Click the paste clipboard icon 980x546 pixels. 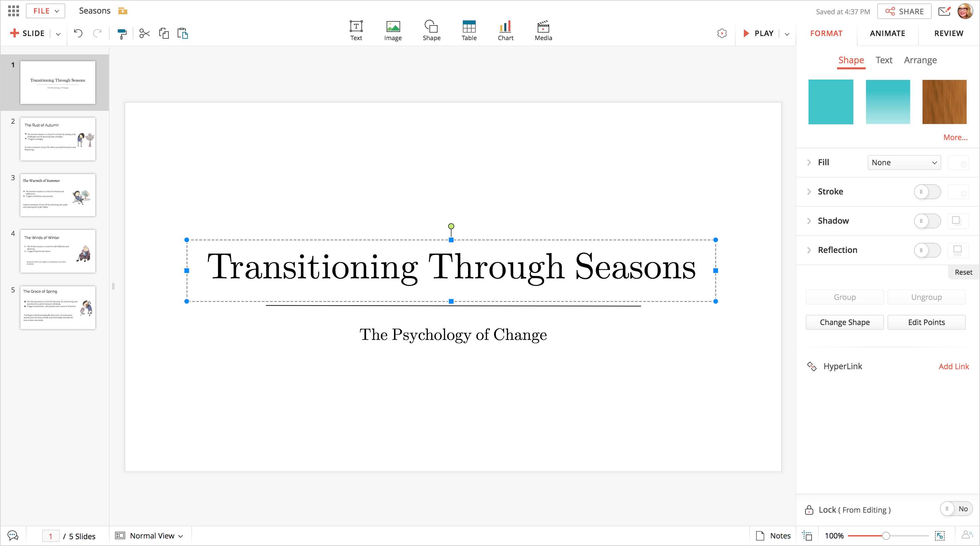183,33
